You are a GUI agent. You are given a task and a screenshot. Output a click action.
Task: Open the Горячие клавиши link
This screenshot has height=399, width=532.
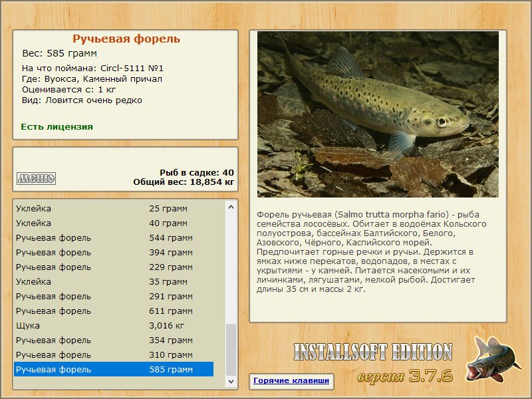pyautogui.click(x=291, y=380)
